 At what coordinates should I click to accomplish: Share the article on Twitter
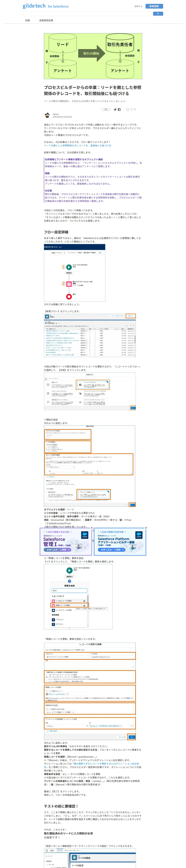click(x=115, y=110)
